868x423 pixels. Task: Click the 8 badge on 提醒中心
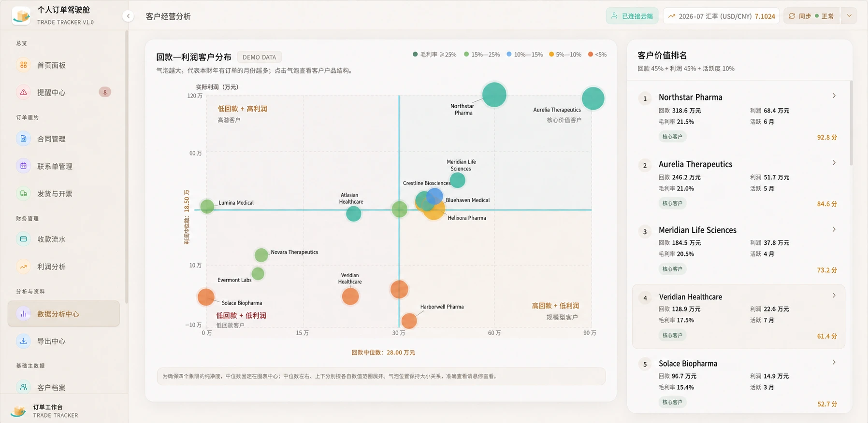coord(105,92)
